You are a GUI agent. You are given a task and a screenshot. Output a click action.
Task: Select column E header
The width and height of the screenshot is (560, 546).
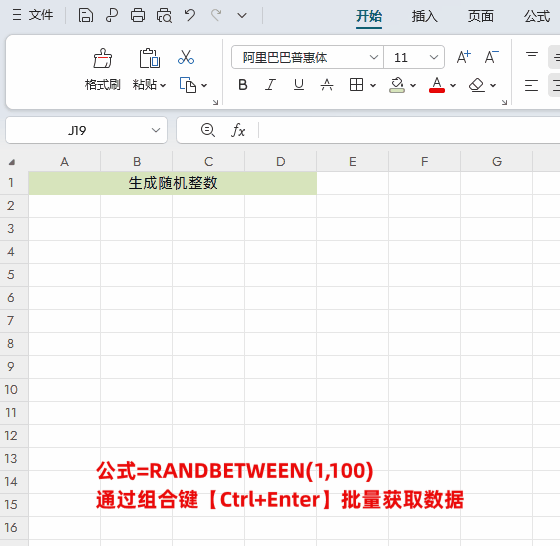point(352,162)
